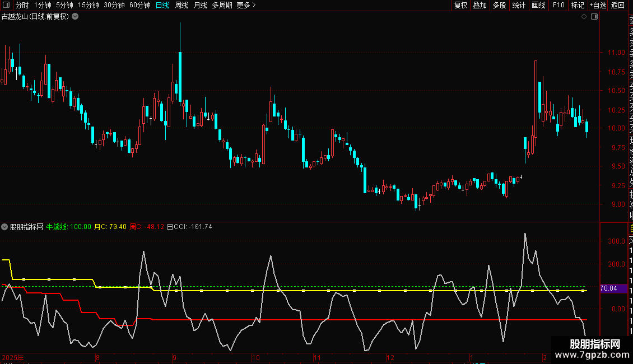Click the 9.00 price axis label

[618, 204]
